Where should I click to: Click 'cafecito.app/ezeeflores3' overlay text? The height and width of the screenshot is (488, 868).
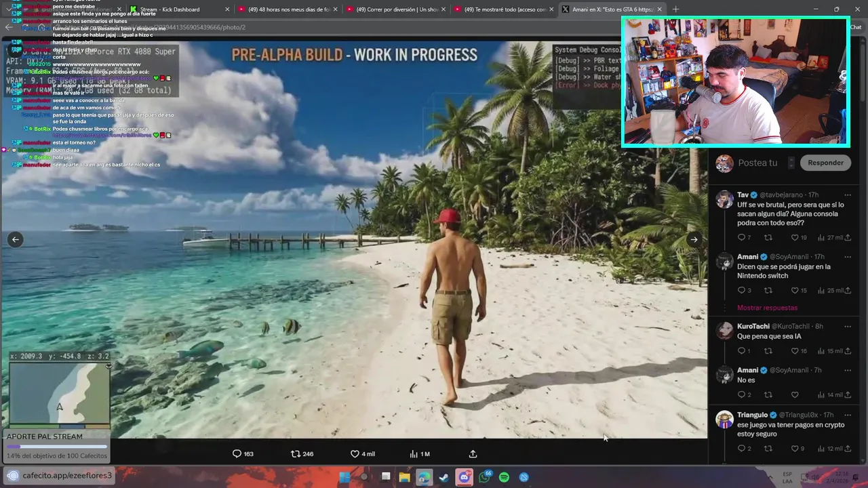(x=67, y=476)
